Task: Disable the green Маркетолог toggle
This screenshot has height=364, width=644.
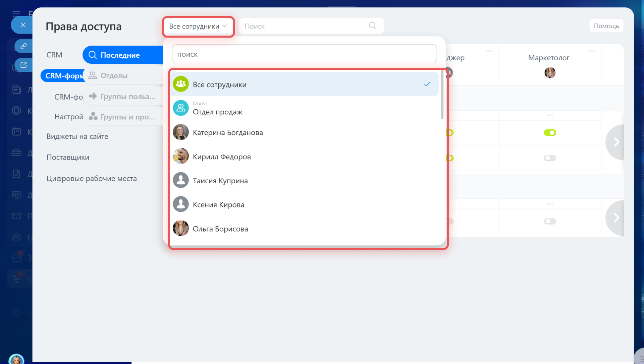Action: [550, 133]
